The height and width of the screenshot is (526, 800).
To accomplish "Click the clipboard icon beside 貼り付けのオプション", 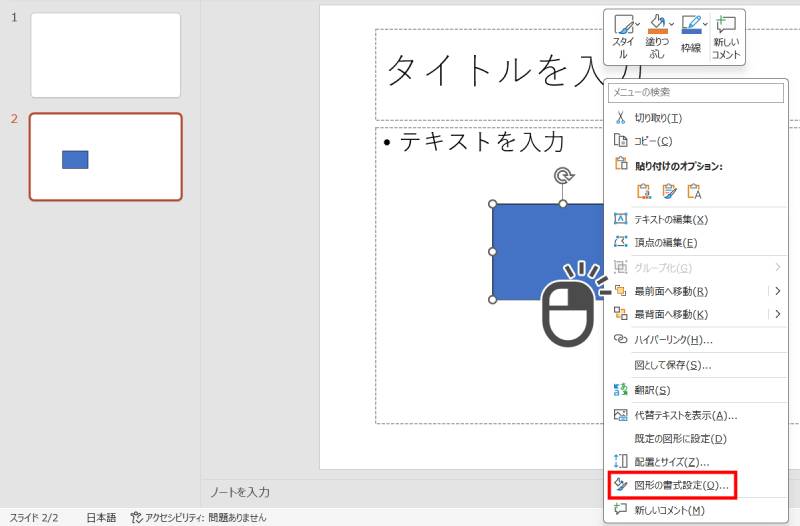I will tap(621, 164).
